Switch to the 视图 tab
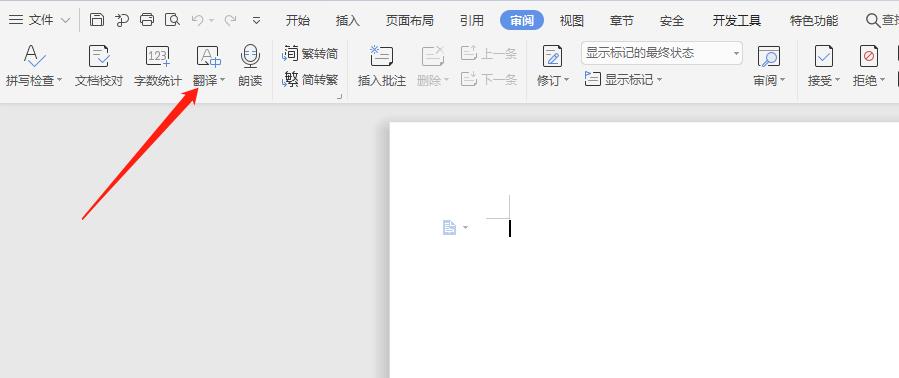This screenshot has height=378, width=899. point(572,21)
